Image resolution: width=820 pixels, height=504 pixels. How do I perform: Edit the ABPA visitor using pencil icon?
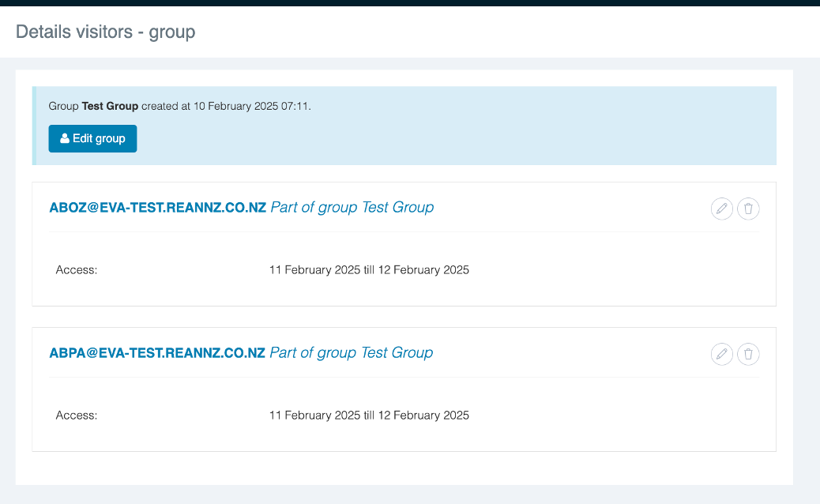(721, 354)
